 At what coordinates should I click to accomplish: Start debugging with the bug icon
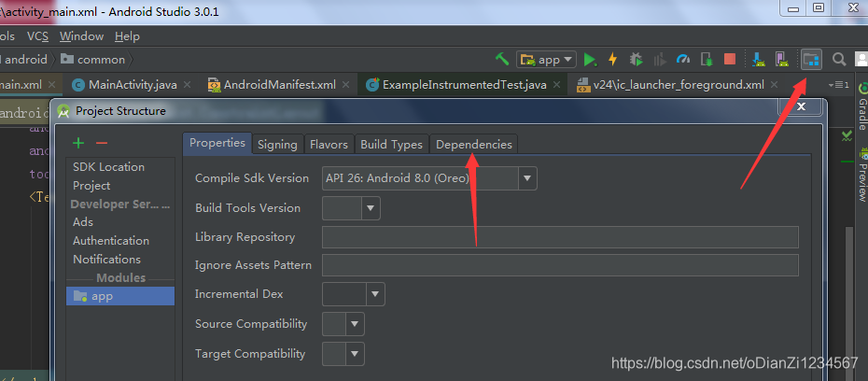point(636,59)
